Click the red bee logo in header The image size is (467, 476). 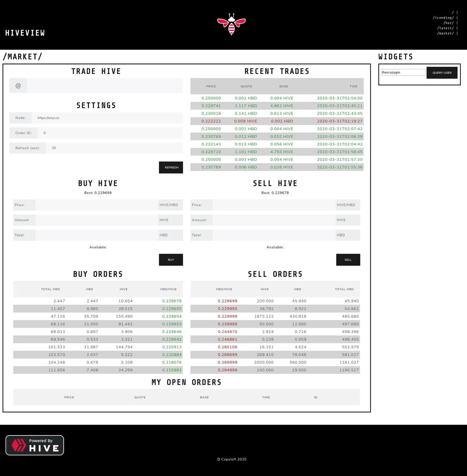pos(231,24)
